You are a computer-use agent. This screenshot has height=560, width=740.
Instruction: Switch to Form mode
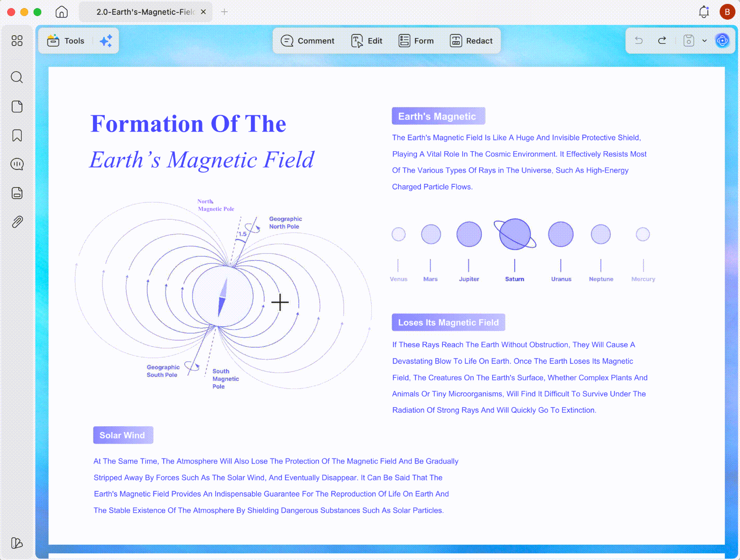[416, 41]
